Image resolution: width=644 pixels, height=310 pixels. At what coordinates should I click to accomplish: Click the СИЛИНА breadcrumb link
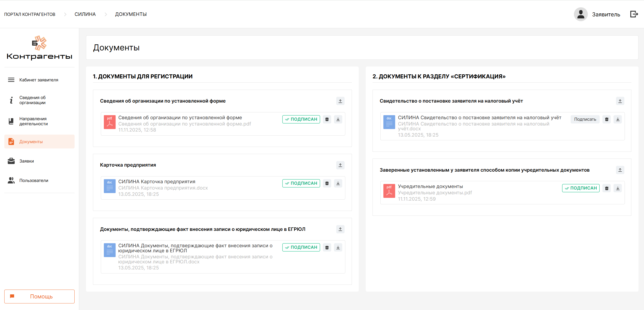click(85, 14)
